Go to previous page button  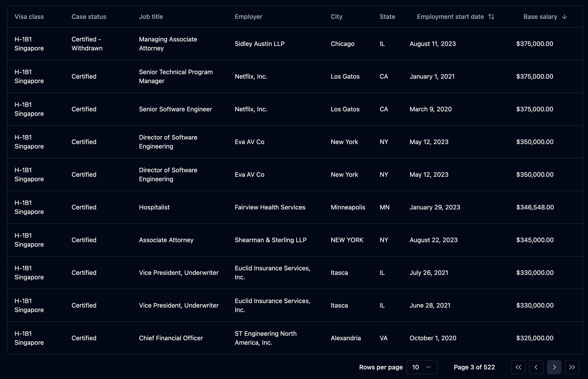click(536, 367)
